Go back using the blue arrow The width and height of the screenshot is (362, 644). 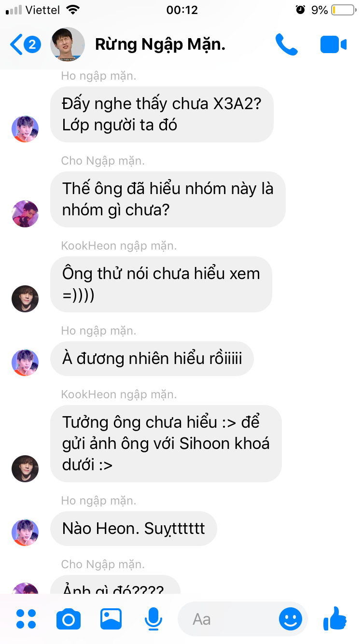pyautogui.click(x=16, y=45)
